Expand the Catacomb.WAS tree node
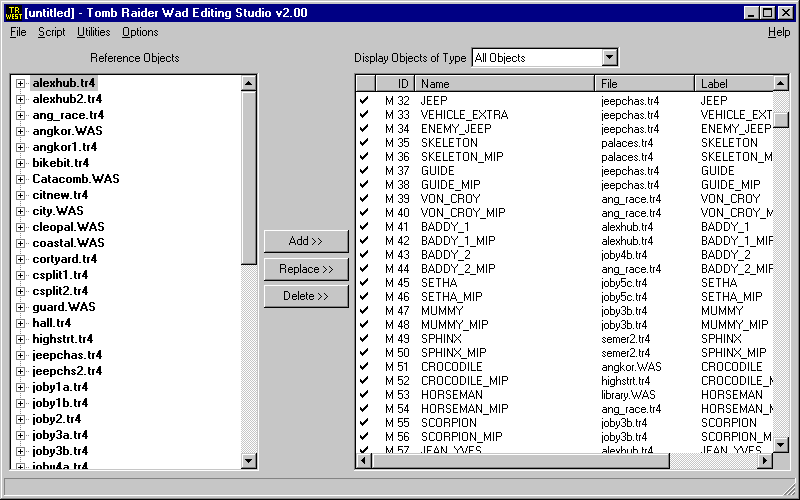This screenshot has width=800, height=500. [x=20, y=179]
